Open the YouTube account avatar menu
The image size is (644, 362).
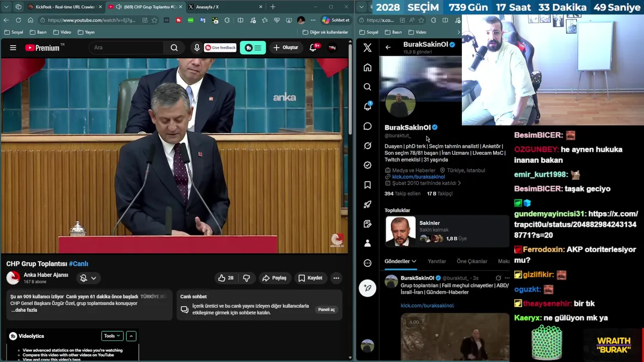tap(333, 48)
